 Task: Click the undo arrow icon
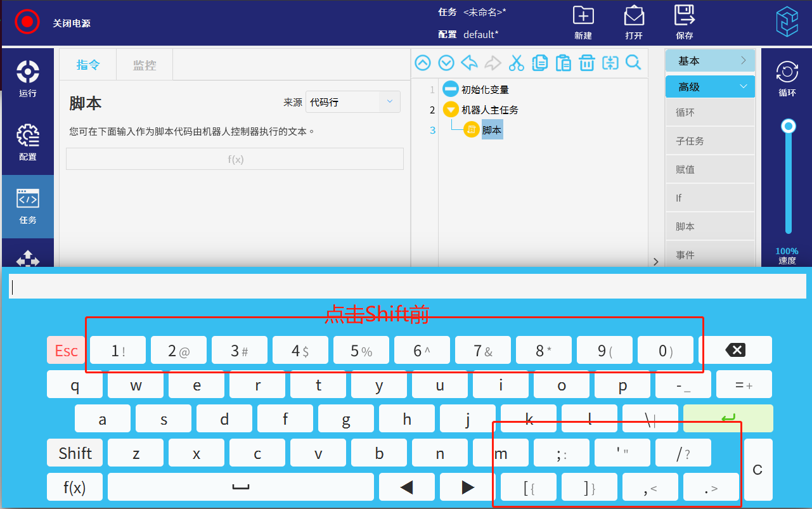coord(469,63)
